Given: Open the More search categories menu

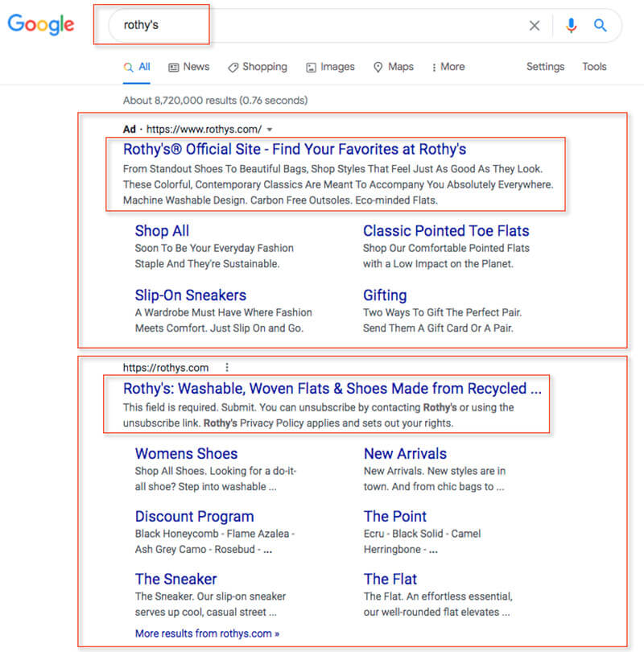Looking at the screenshot, I should click(448, 67).
